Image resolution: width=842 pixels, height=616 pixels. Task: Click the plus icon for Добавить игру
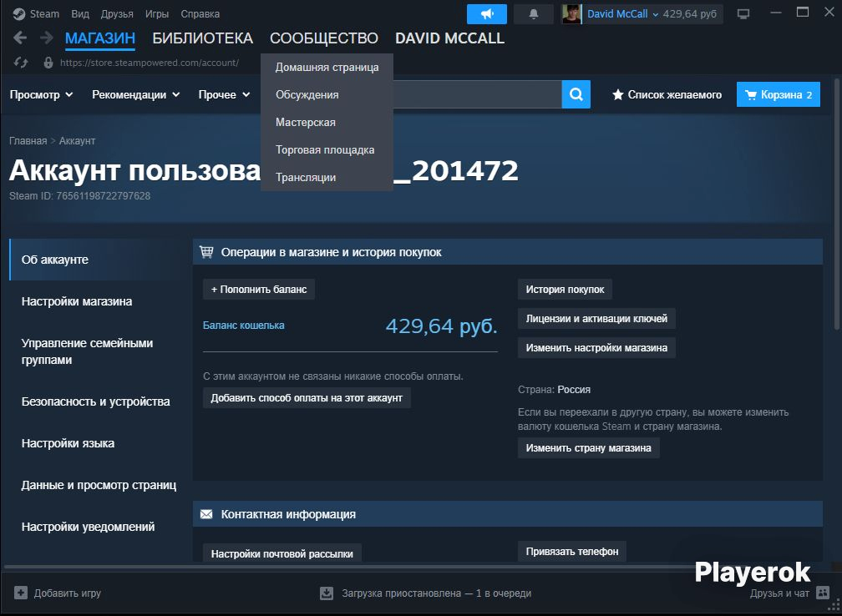(x=20, y=593)
